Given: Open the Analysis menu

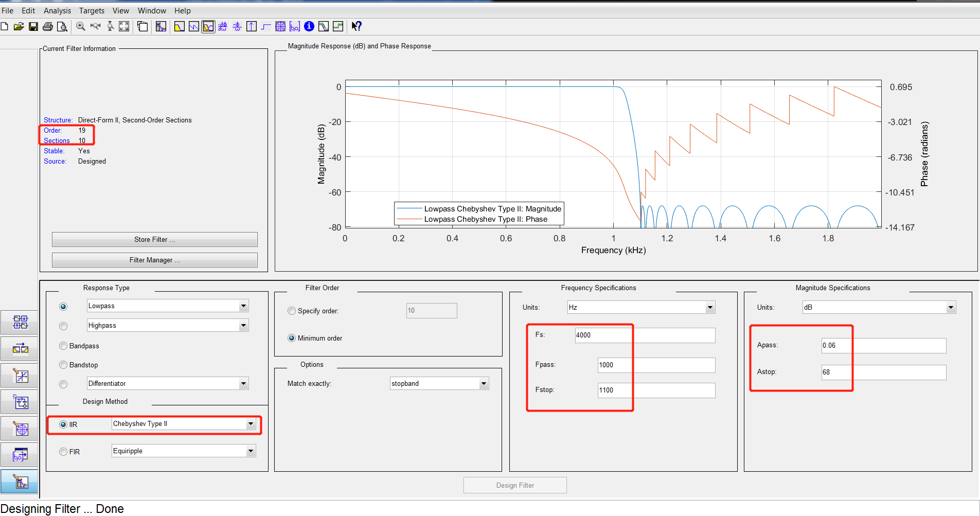Looking at the screenshot, I should point(57,10).
